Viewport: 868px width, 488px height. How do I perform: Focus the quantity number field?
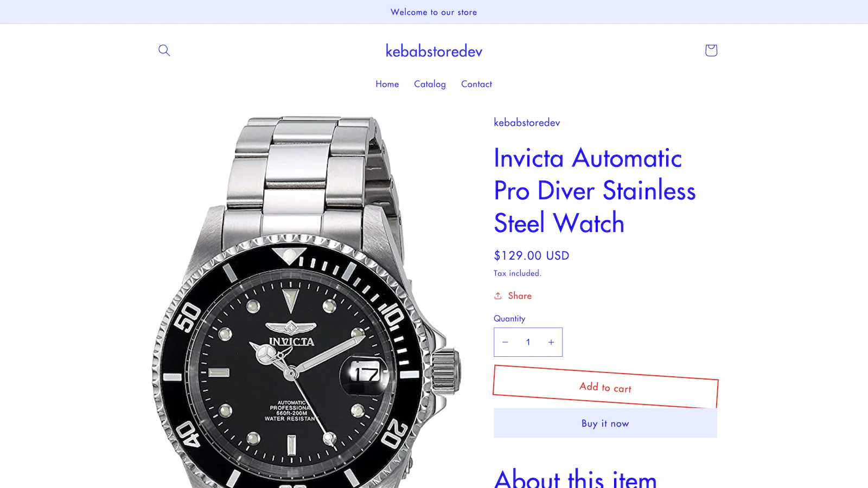pyautogui.click(x=528, y=342)
